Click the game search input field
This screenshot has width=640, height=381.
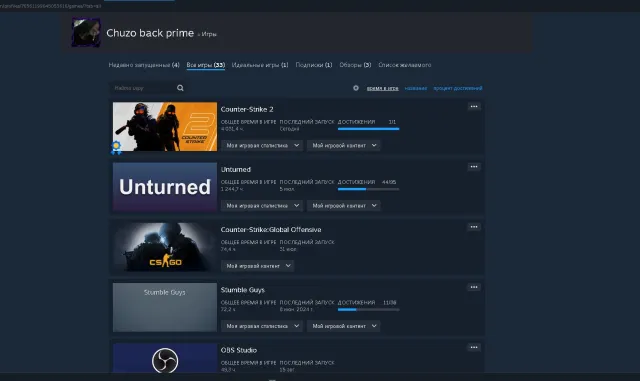[143, 88]
